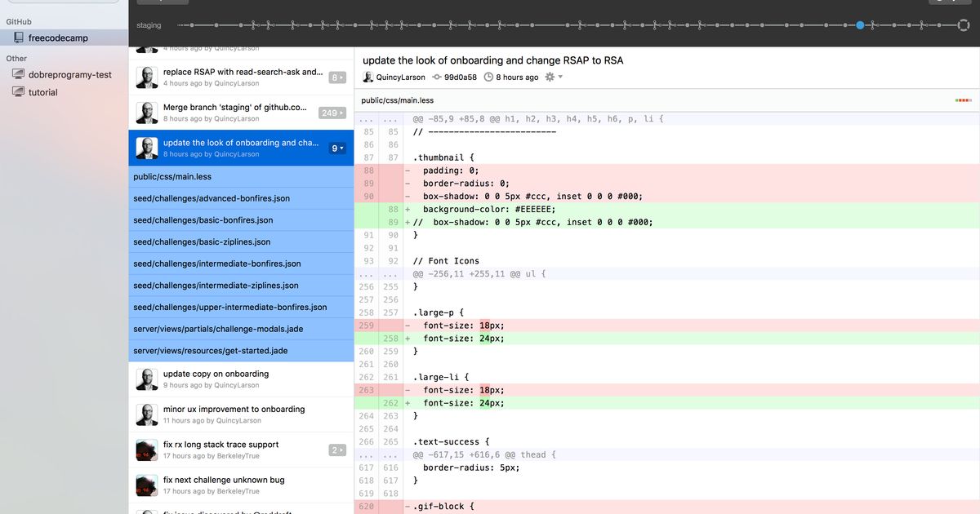Image resolution: width=980 pixels, height=514 pixels.
Task: Click the 'GitHub' section header in the sidebar
Action: point(18,21)
